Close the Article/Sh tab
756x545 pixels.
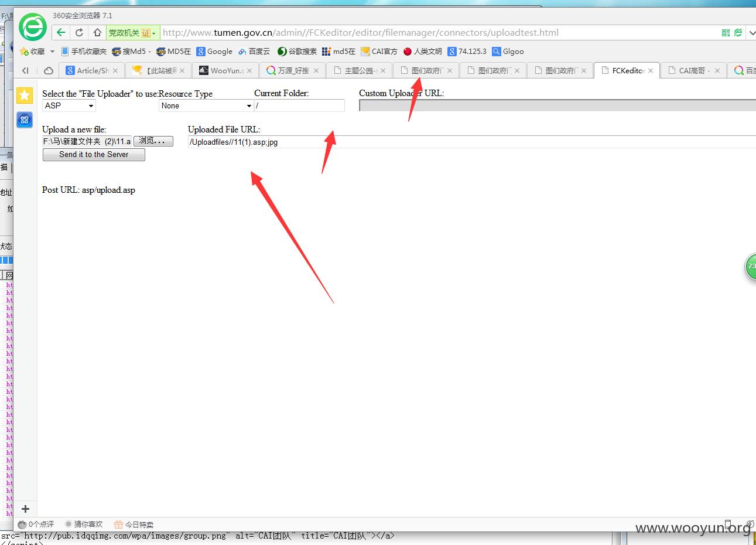[115, 70]
